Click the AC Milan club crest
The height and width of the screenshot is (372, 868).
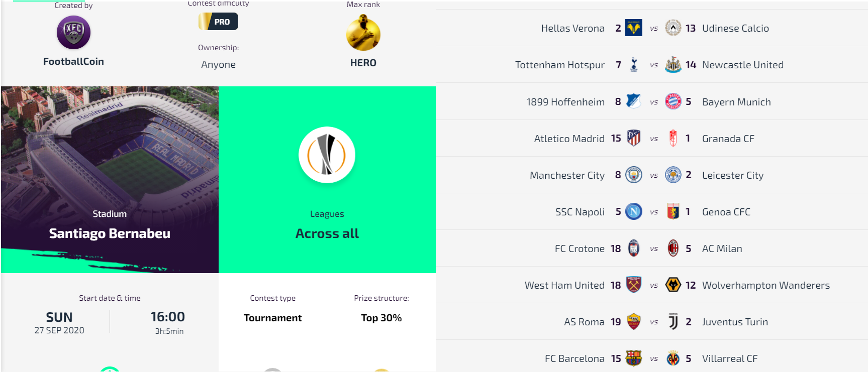[673, 248]
